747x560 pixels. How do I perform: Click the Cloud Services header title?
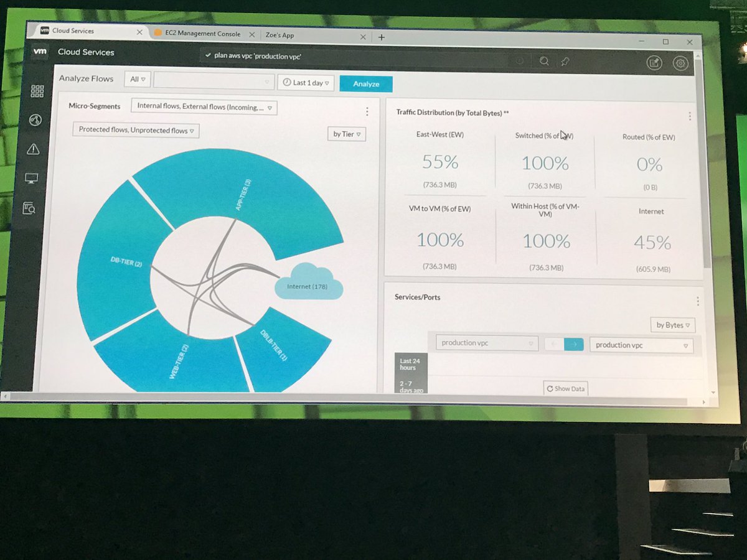point(86,52)
